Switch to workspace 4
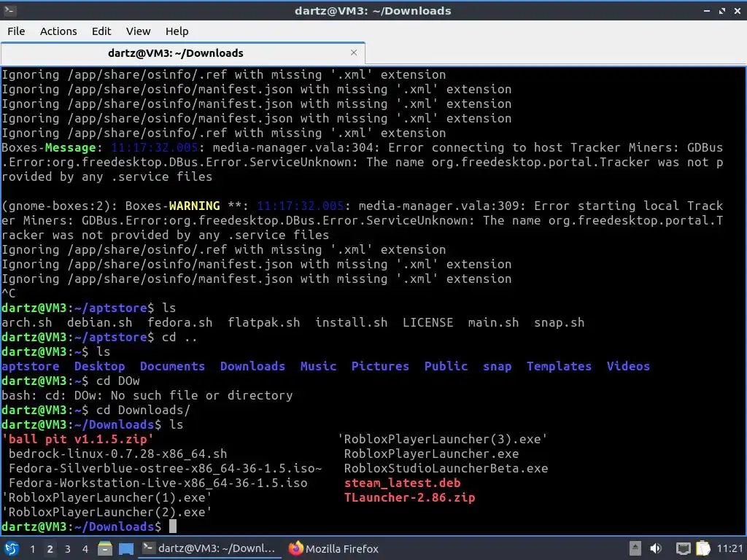This screenshot has width=747, height=560. point(85,549)
